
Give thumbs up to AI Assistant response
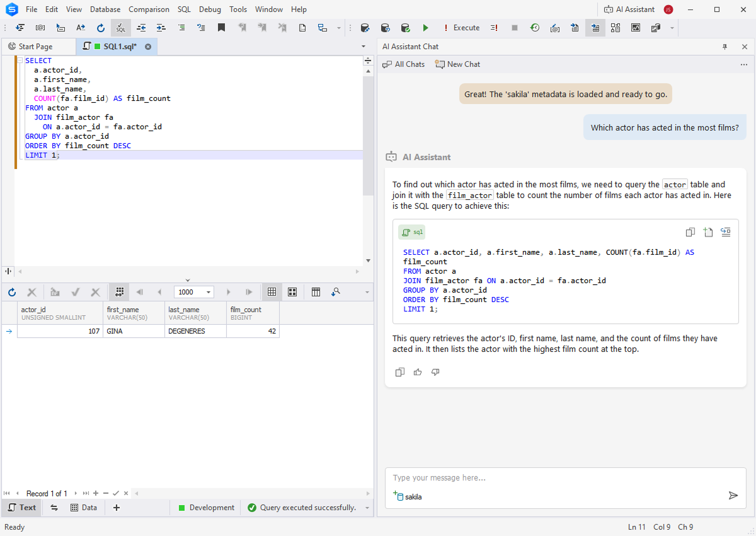click(418, 372)
